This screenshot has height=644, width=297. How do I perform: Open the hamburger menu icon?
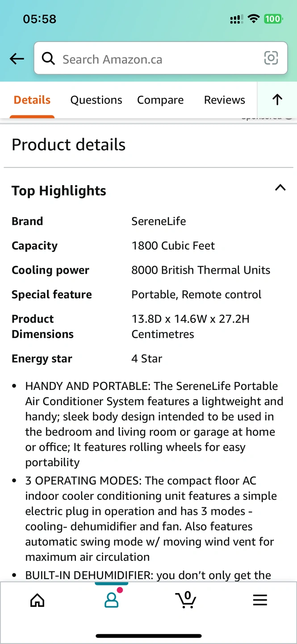point(260,600)
